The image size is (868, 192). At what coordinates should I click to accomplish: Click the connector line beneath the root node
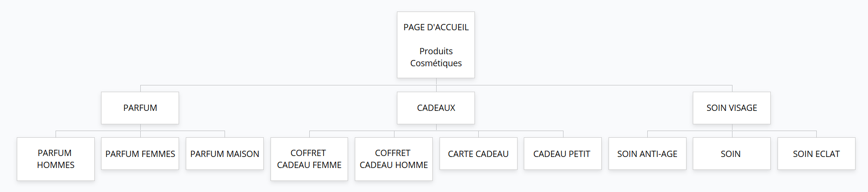click(436, 82)
